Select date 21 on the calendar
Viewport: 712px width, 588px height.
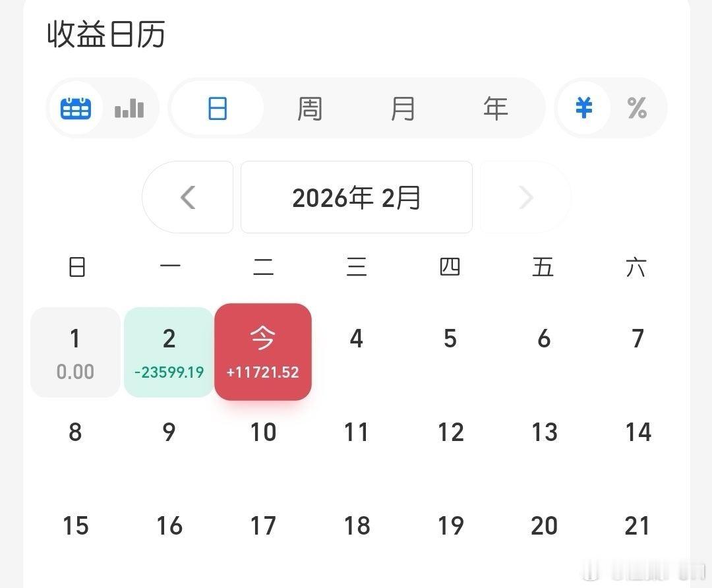[x=637, y=525]
